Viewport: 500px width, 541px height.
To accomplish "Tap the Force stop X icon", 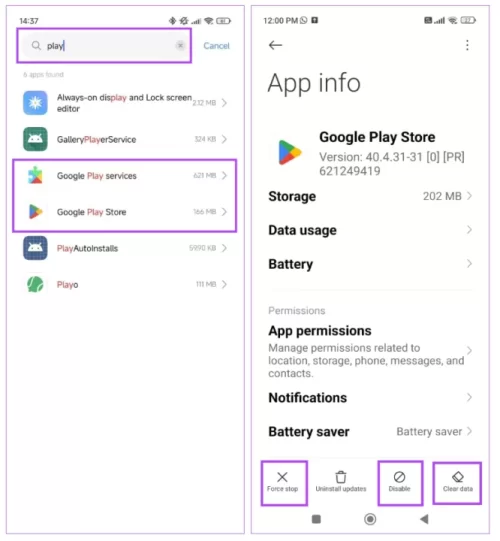I will [x=282, y=477].
